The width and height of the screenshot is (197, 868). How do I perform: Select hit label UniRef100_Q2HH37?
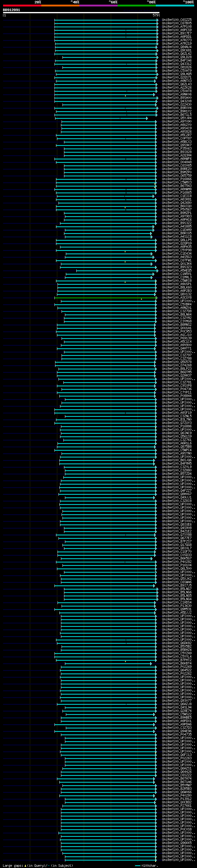(x=177, y=375)
